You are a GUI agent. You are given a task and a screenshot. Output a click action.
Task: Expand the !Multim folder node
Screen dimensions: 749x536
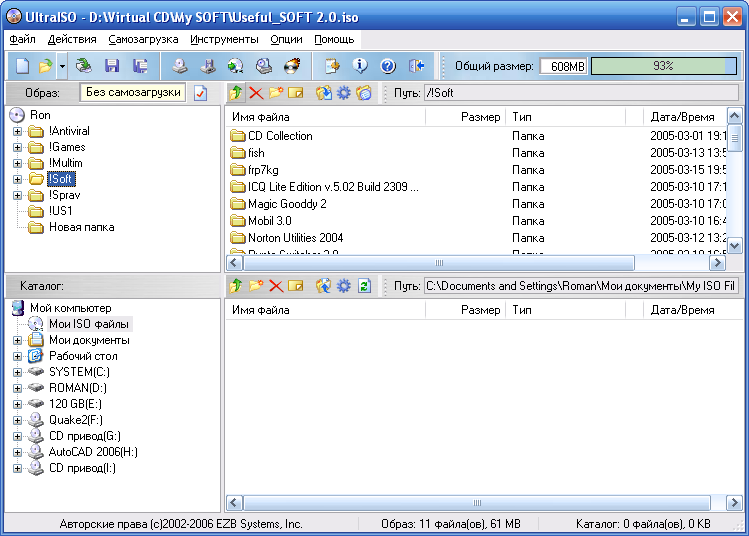tap(17, 163)
